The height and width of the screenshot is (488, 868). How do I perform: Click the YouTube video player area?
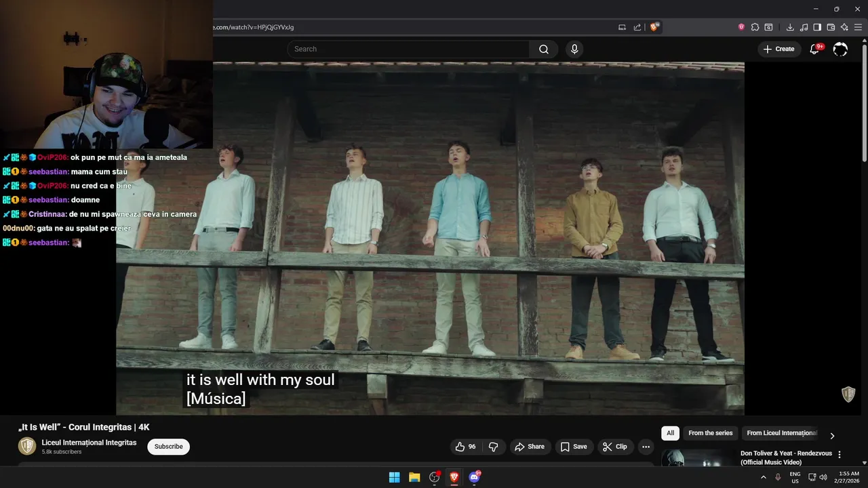[430, 238]
